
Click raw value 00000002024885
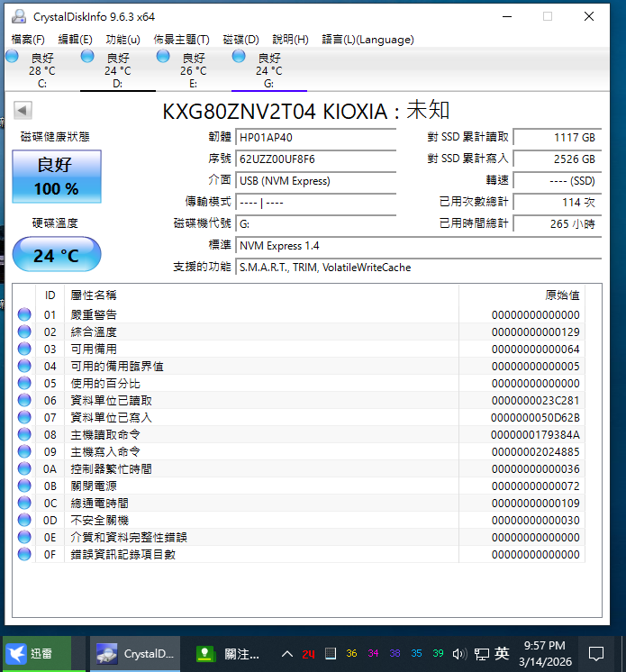tap(535, 452)
